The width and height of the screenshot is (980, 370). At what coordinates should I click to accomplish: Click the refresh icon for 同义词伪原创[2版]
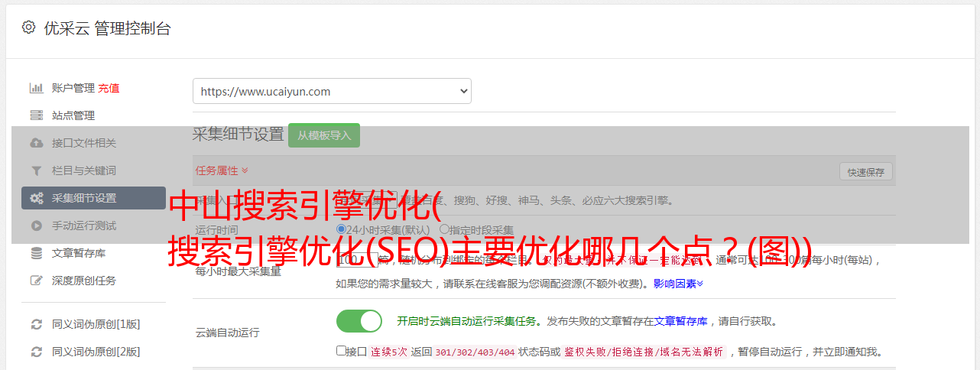pyautogui.click(x=36, y=352)
